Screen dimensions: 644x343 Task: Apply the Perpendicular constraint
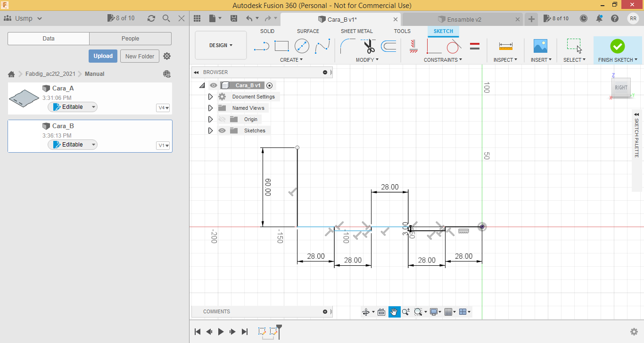(434, 46)
